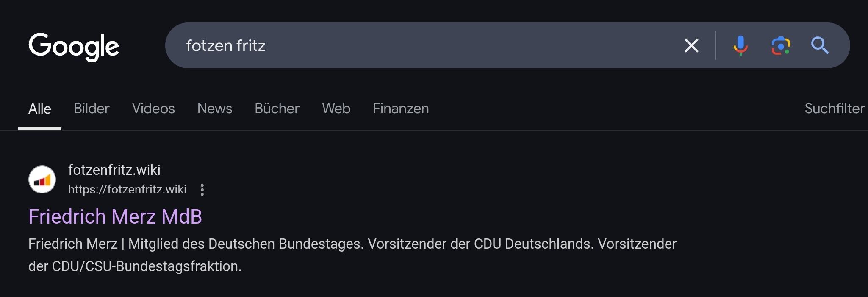868x297 pixels.
Task: Go to the Web tab
Action: pyautogui.click(x=336, y=109)
